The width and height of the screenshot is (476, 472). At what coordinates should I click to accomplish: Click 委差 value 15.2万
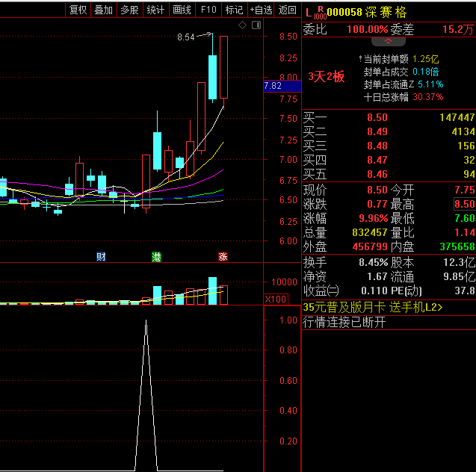tap(458, 29)
